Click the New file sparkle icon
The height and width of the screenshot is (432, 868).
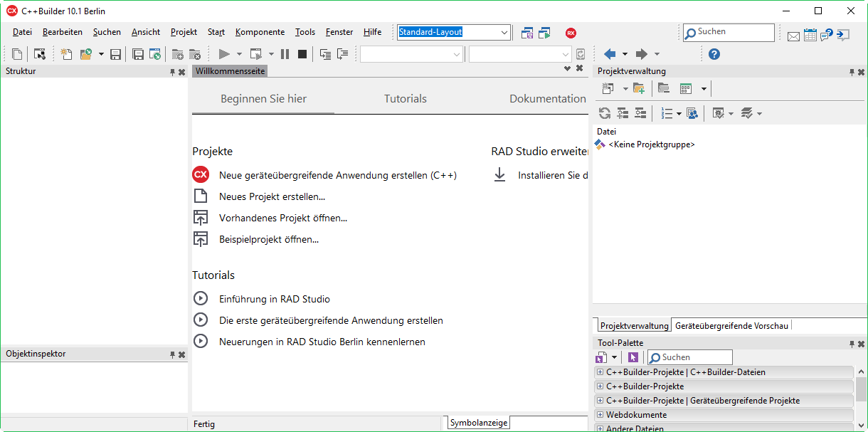pos(67,54)
